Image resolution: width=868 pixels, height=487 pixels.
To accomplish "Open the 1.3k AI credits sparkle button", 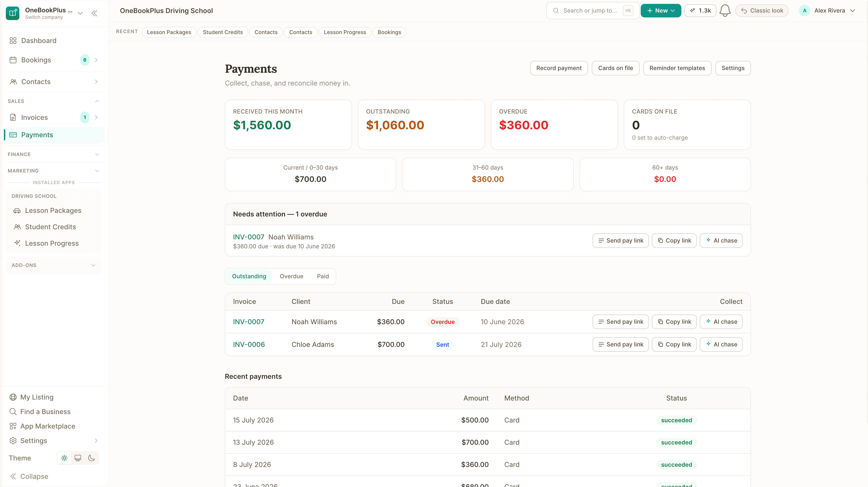I will click(700, 11).
